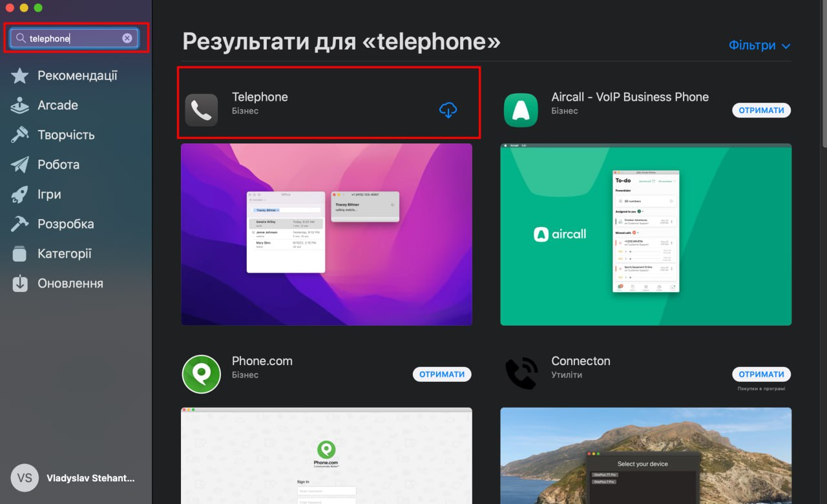Screen dimensions: 827x504
Task: Clear the search field with the X icon
Action: coord(127,38)
